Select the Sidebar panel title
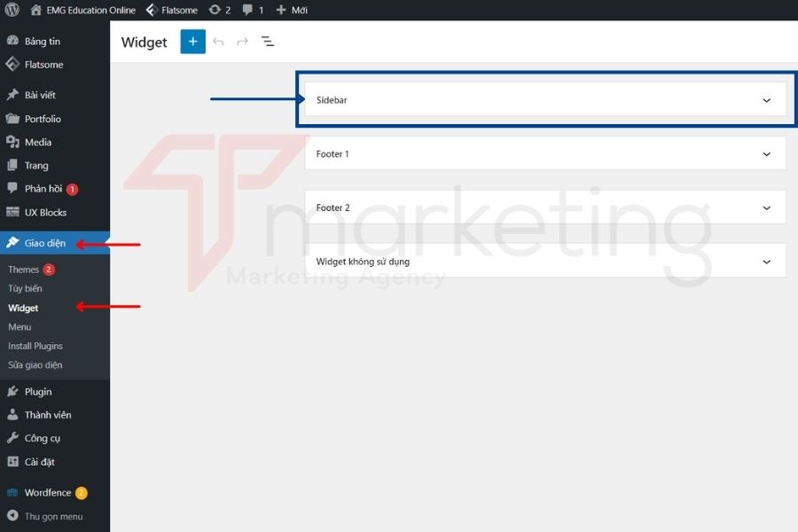 pos(332,100)
